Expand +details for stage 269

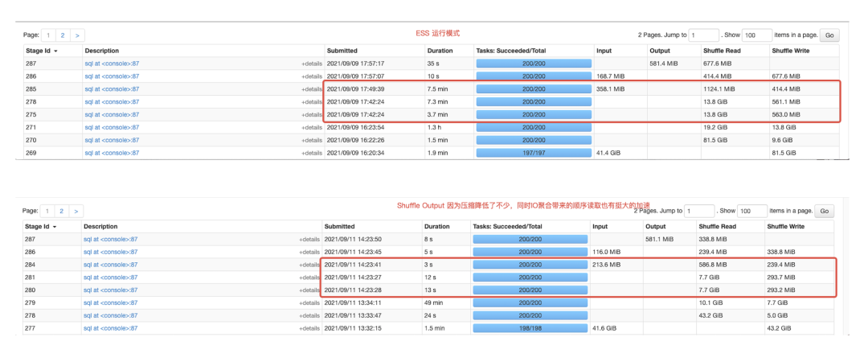pyautogui.click(x=312, y=153)
